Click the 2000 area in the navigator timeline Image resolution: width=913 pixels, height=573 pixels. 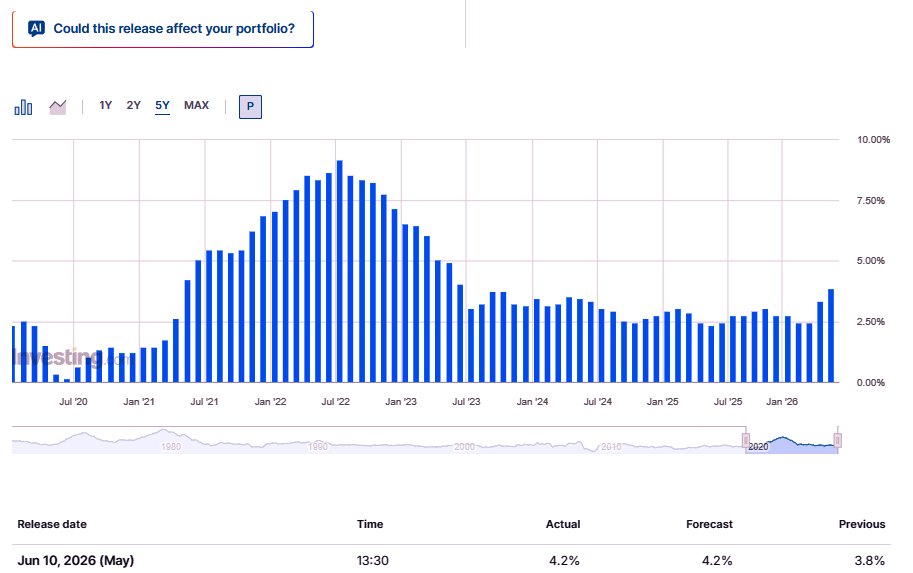pos(465,447)
